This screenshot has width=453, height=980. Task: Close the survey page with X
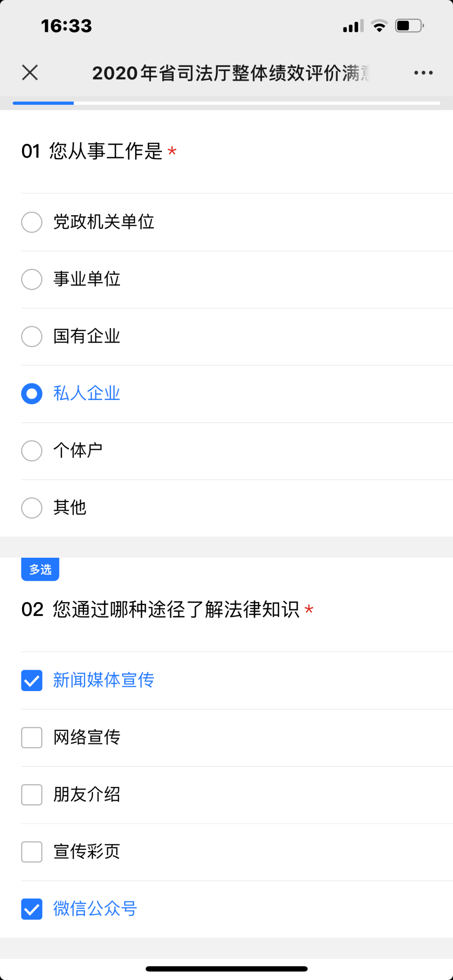coord(30,73)
